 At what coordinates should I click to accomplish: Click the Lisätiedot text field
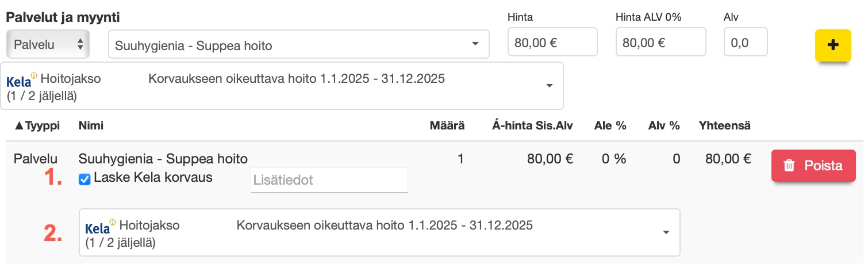point(329,180)
